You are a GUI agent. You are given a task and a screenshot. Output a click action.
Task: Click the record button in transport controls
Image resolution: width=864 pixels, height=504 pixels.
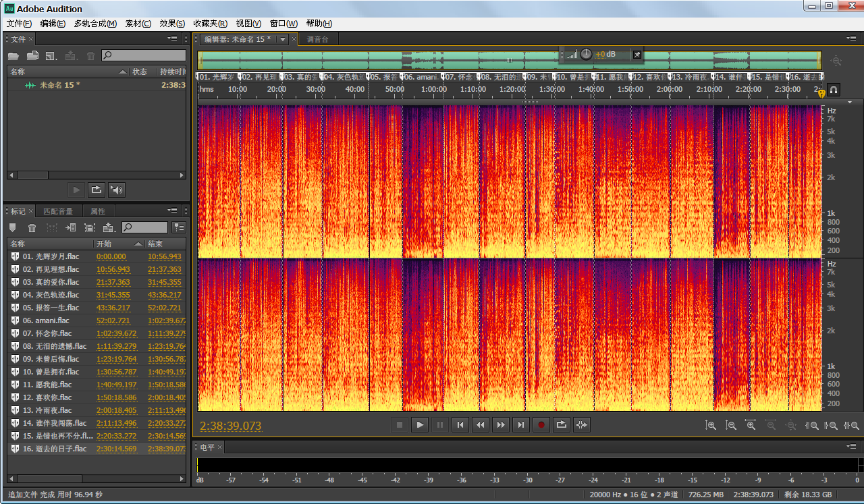[x=541, y=424]
